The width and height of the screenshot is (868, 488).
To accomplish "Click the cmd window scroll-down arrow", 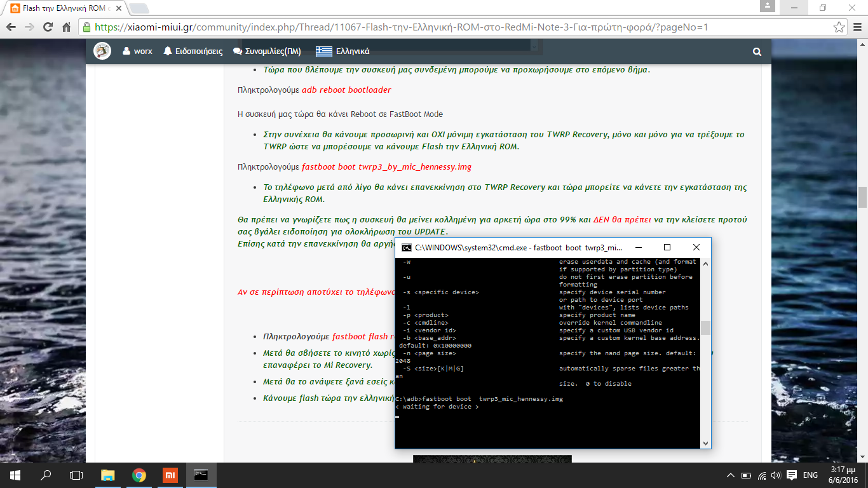I will [705, 443].
